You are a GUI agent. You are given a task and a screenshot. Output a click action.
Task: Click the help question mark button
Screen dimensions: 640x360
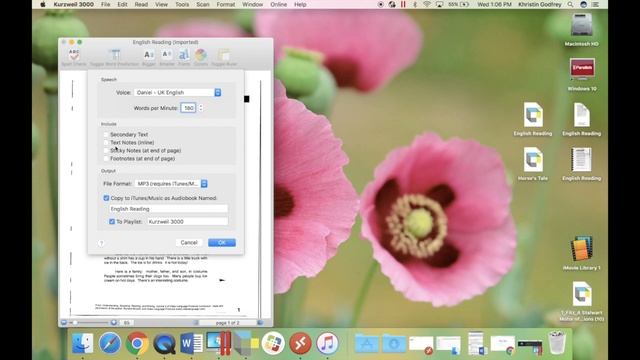[x=101, y=243]
